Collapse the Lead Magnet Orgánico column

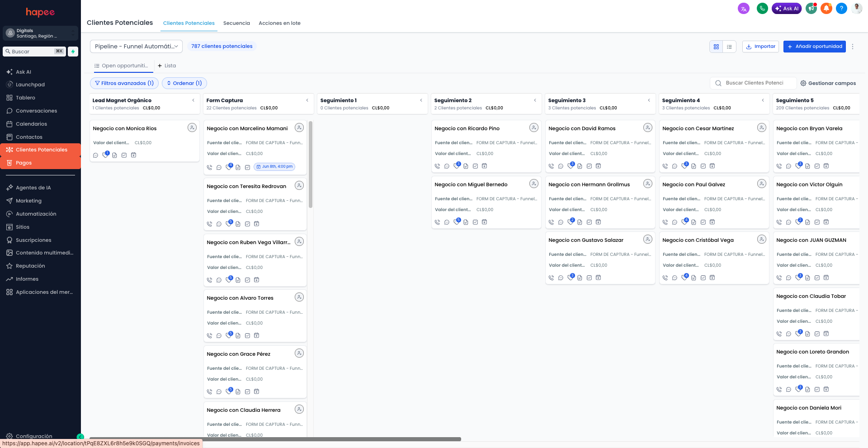point(193,100)
